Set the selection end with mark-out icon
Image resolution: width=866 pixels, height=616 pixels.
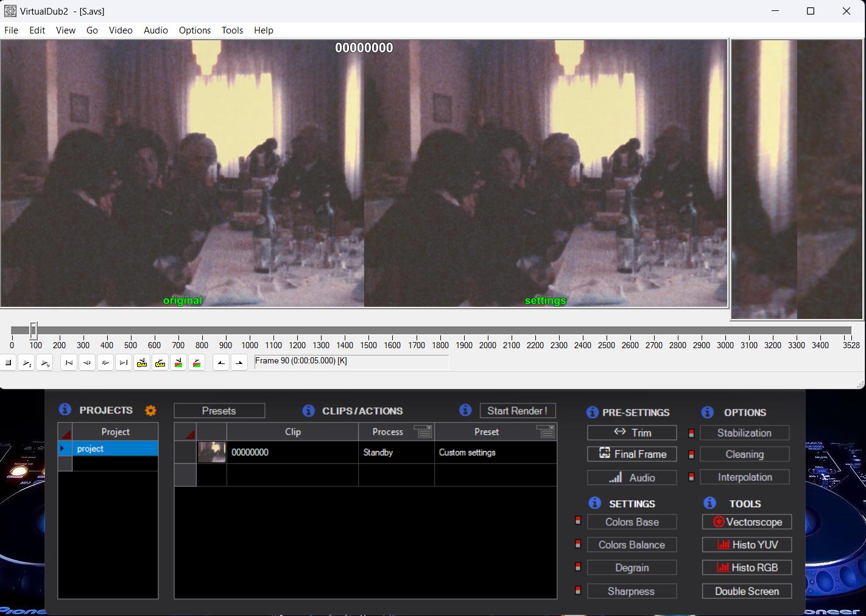coord(239,363)
